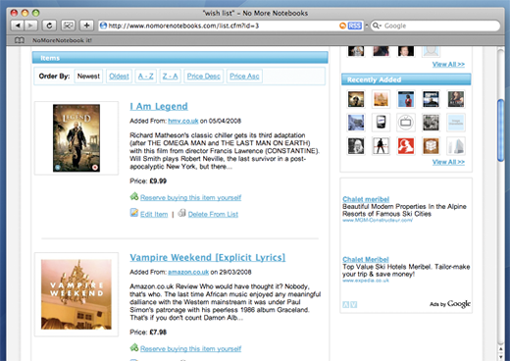
Task: Click the Ads by Google label
Action: [450, 304]
